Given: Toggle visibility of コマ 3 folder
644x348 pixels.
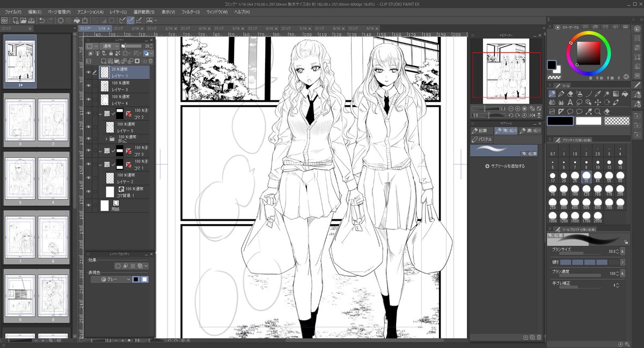Looking at the screenshot, I should pyautogui.click(x=89, y=151).
